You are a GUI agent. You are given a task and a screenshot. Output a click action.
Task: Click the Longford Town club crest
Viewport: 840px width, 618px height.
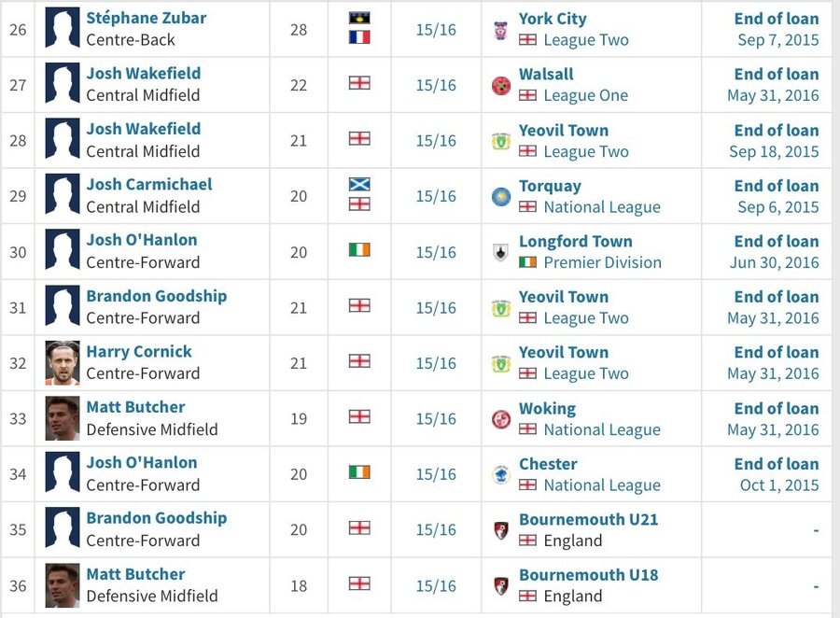tap(501, 252)
